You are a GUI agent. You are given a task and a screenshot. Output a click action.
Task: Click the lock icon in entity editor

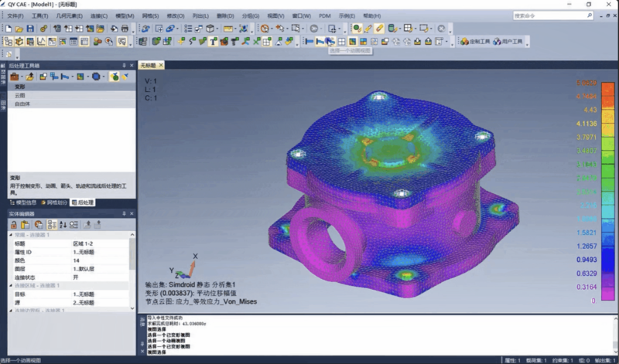[x=13, y=225]
